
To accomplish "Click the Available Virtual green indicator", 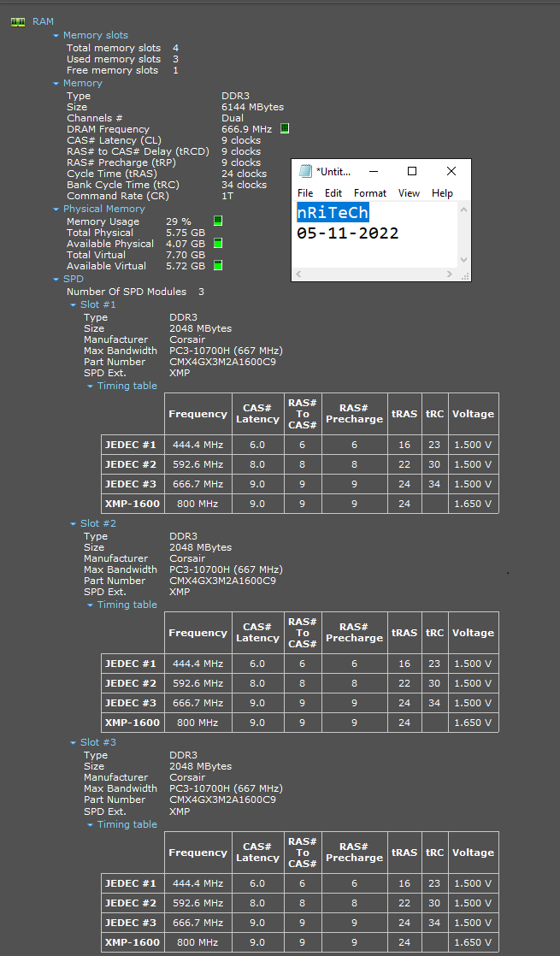I will [x=218, y=266].
